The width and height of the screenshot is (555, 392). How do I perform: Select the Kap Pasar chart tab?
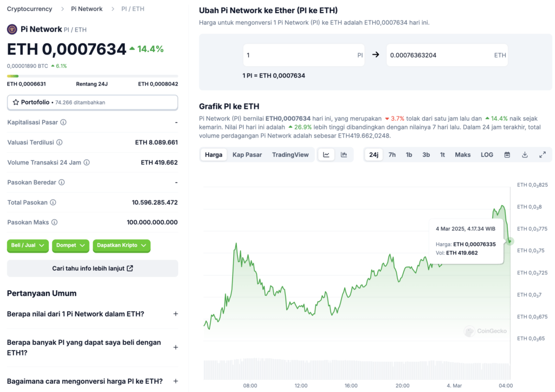[247, 155]
